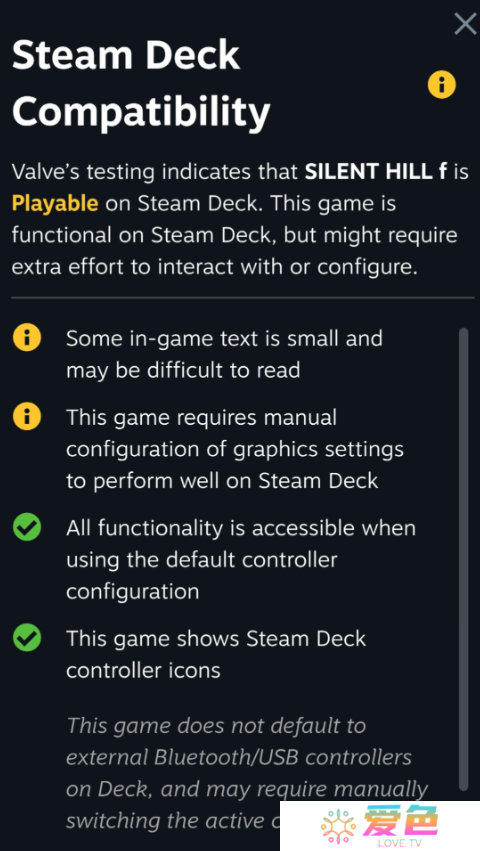Click the vertical scrollbar of the results list
The height and width of the screenshot is (851, 480).
coord(463,559)
